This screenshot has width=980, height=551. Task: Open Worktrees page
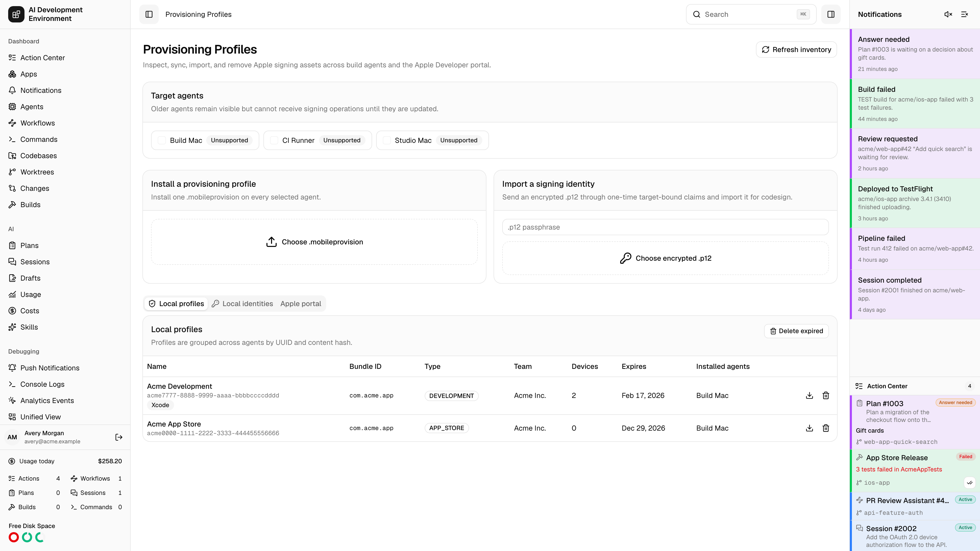click(65, 172)
